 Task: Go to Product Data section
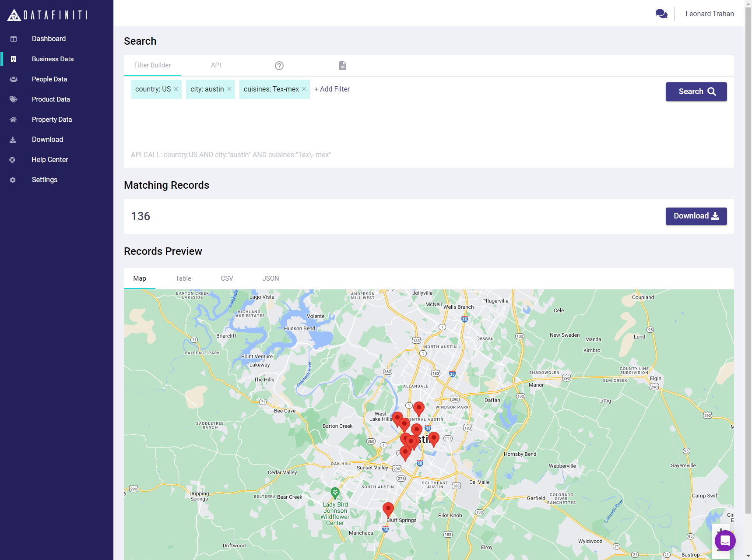coord(51,99)
